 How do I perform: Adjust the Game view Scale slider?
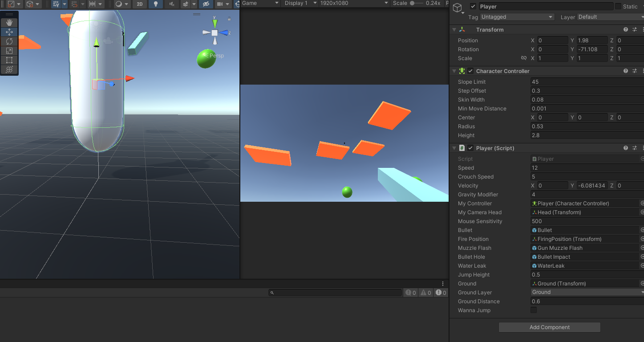[417, 3]
